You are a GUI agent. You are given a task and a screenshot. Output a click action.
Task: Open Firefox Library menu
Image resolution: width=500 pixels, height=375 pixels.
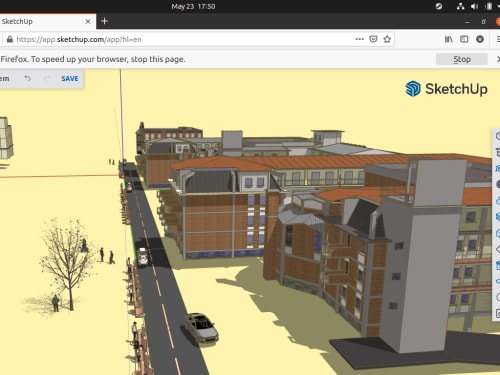pyautogui.click(x=449, y=39)
